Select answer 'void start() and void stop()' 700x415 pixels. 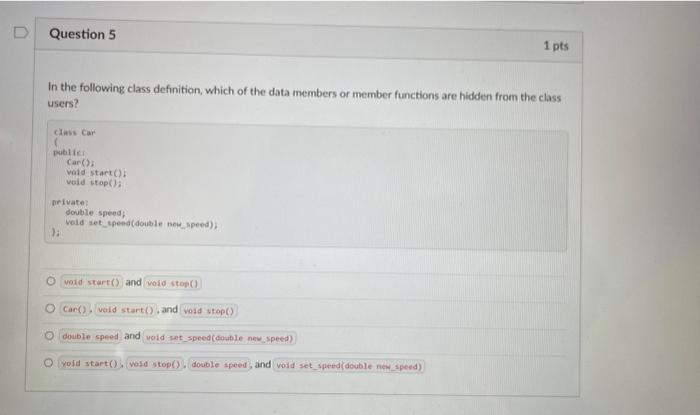tap(50, 281)
